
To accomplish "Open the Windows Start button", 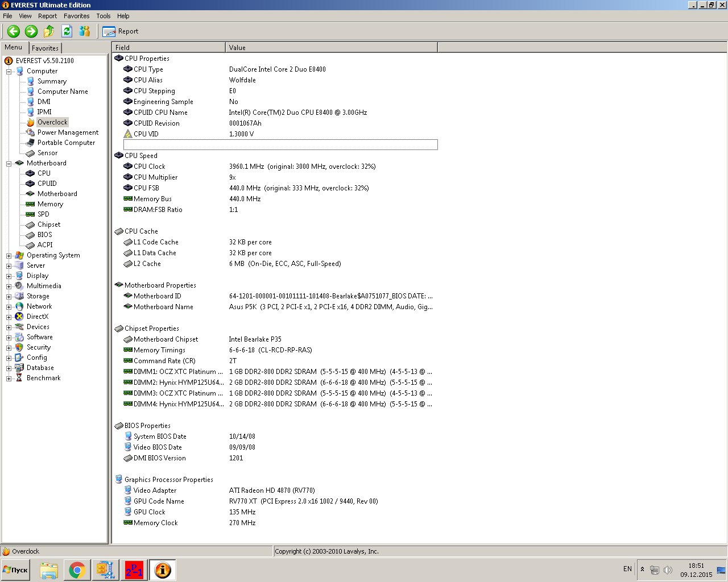I will [x=16, y=570].
